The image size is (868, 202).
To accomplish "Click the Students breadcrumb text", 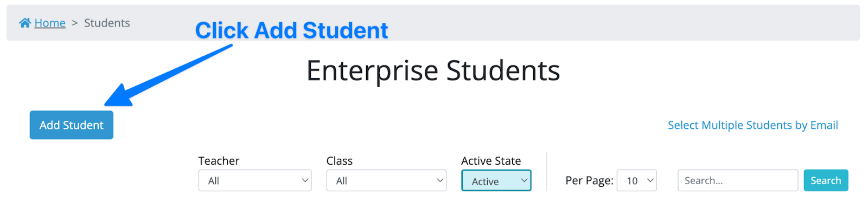I will [x=107, y=23].
